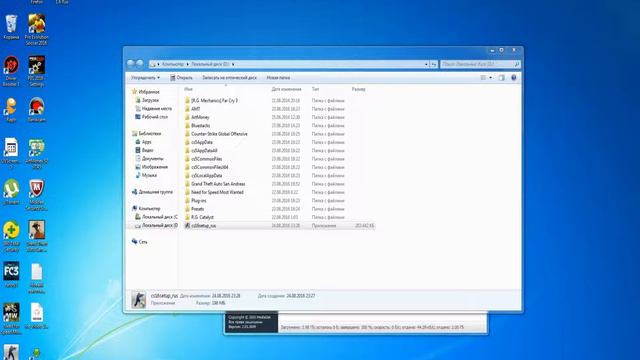Open the Explorer help icon
This screenshot has width=640, height=360.
[x=513, y=78]
